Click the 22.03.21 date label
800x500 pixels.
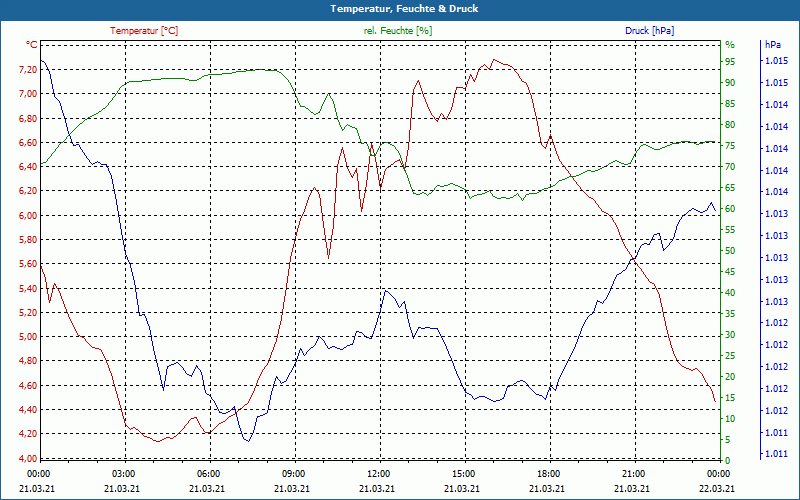coord(717,488)
